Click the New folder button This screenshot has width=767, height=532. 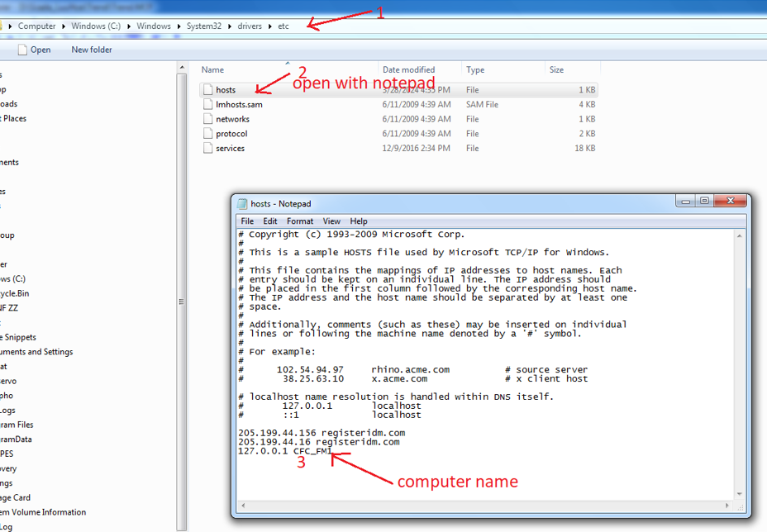92,50
